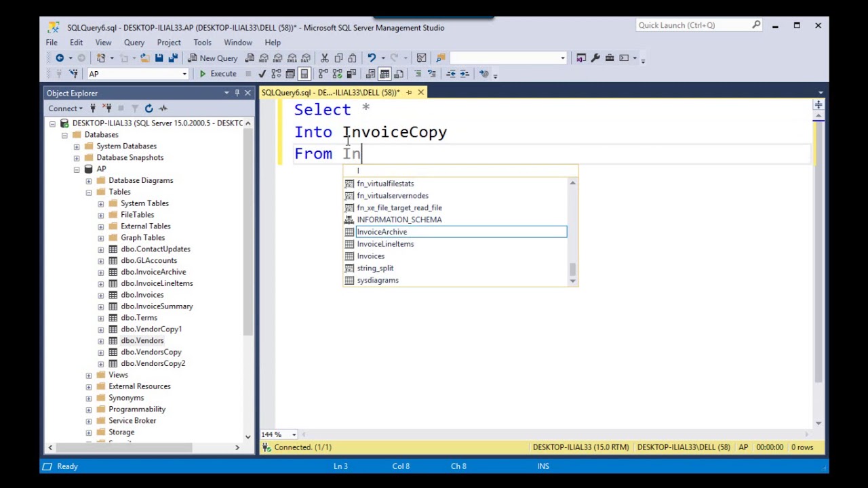Click the Refresh icon in Object Explorer
Screen dimensions: 868x488
[x=149, y=108]
